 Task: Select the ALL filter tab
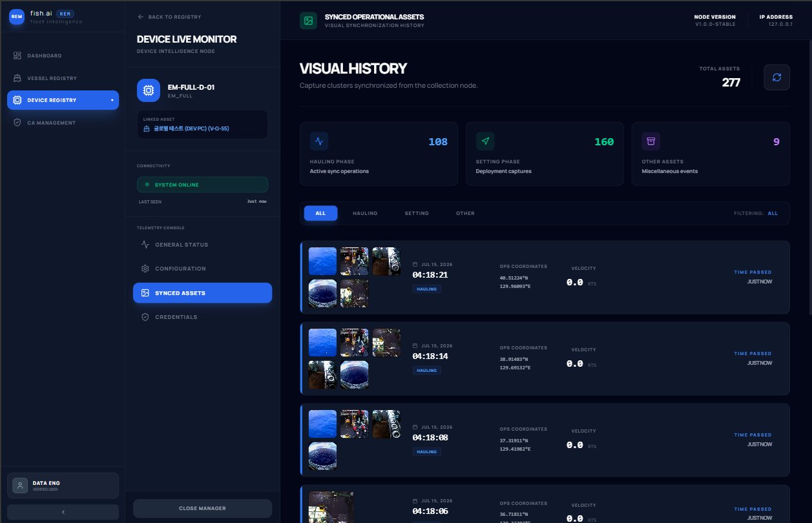coord(320,213)
